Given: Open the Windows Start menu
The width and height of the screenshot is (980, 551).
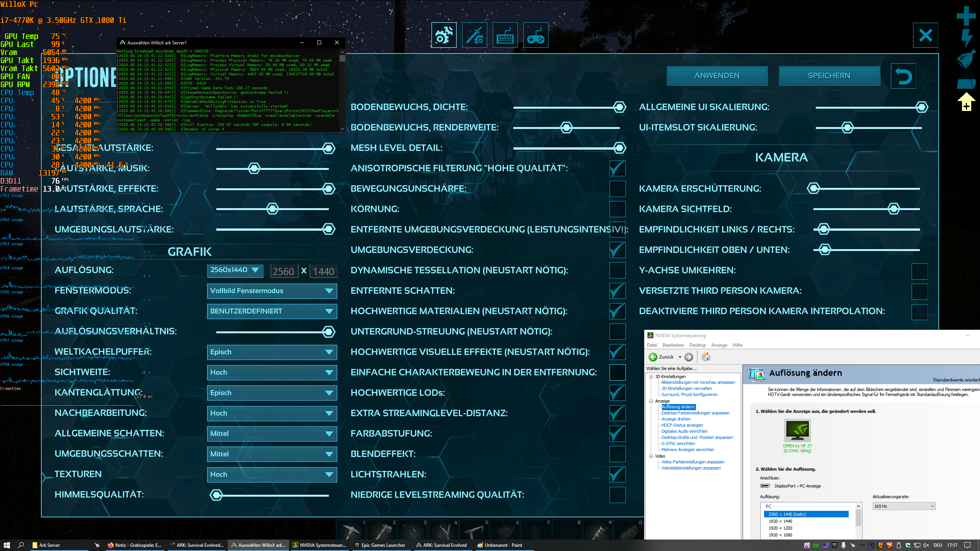Looking at the screenshot, I should (x=7, y=545).
